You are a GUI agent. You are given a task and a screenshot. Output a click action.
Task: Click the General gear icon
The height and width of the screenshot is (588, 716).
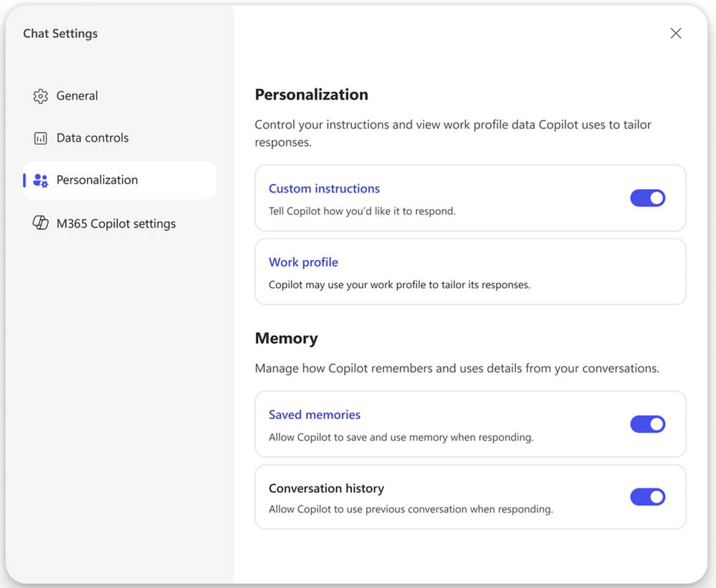tap(41, 96)
